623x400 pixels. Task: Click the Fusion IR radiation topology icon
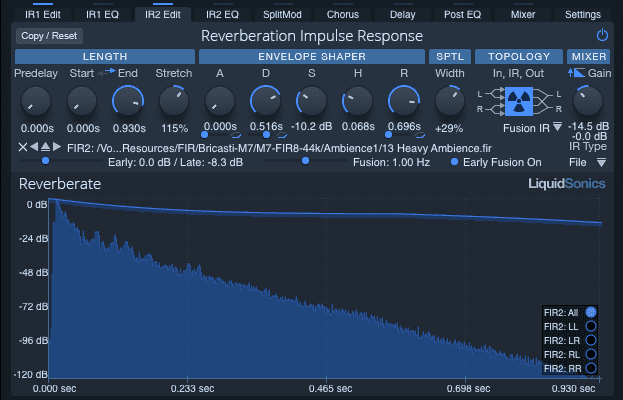(x=520, y=100)
